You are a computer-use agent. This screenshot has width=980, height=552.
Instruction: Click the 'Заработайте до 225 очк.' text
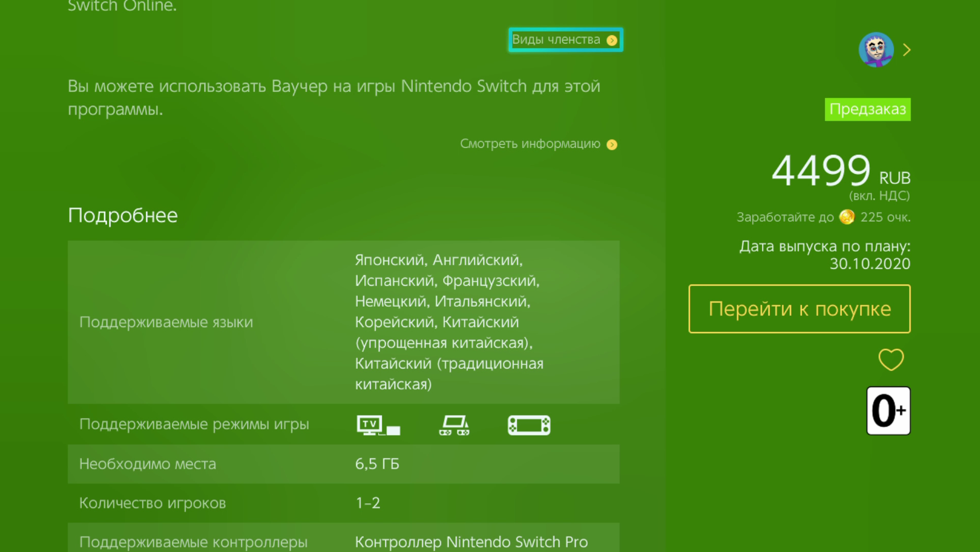(x=823, y=217)
